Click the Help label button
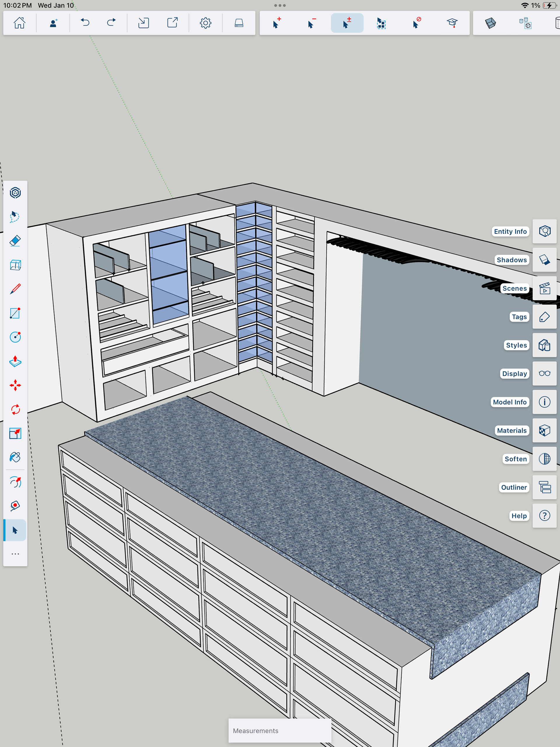This screenshot has height=747, width=560. (519, 516)
